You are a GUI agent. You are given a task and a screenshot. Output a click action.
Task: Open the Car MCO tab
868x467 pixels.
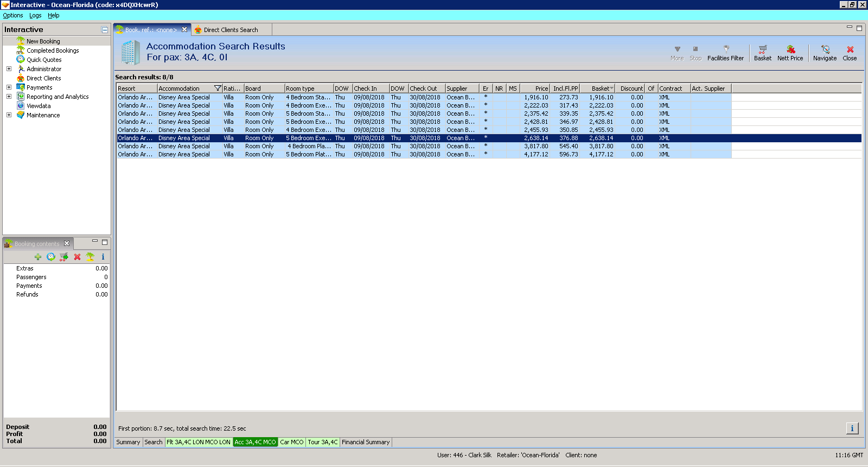point(292,442)
